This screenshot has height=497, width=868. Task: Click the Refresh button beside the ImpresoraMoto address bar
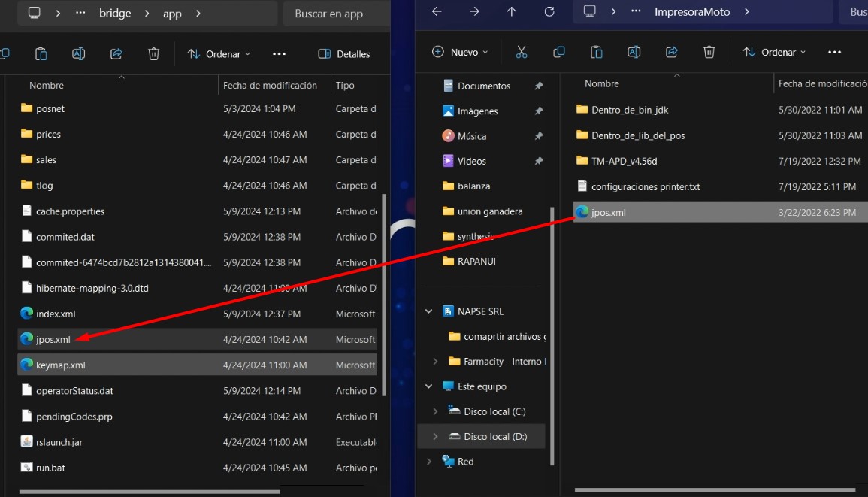click(x=549, y=11)
